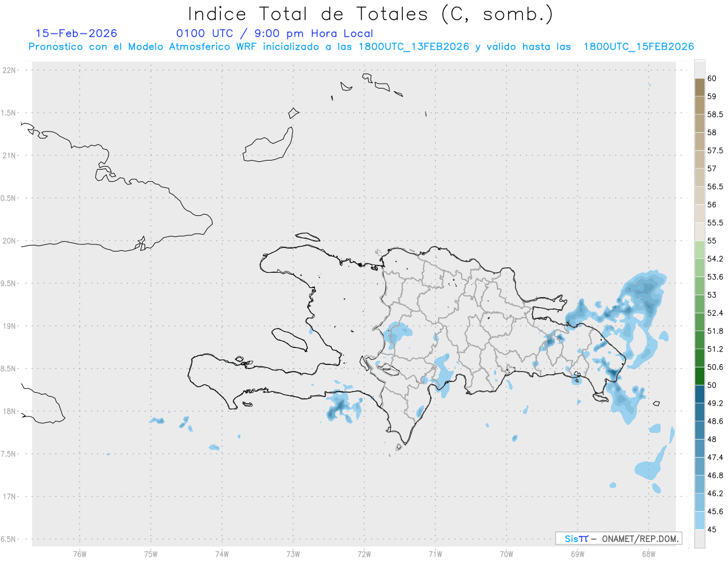This screenshot has width=728, height=562.
Task: Click the color bar value "54.2"
Action: click(x=715, y=259)
